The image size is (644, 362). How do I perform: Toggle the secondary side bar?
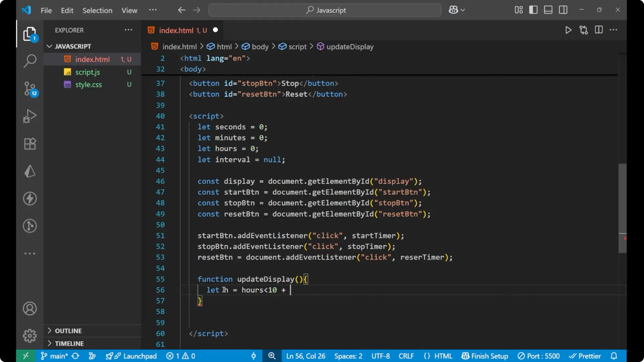point(563,10)
